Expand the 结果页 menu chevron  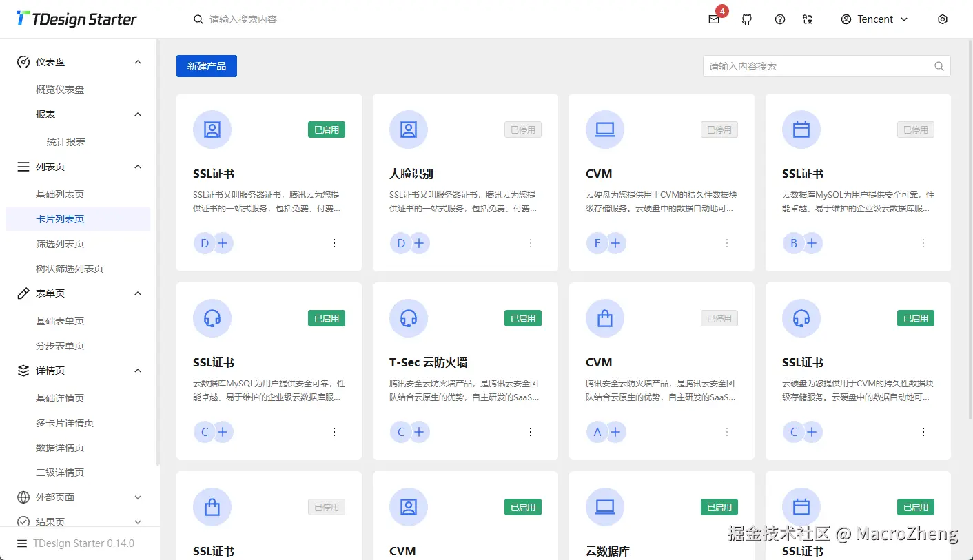coord(138,522)
